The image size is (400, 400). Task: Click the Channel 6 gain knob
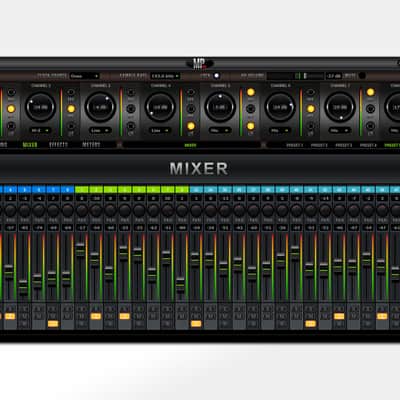coord(280,107)
